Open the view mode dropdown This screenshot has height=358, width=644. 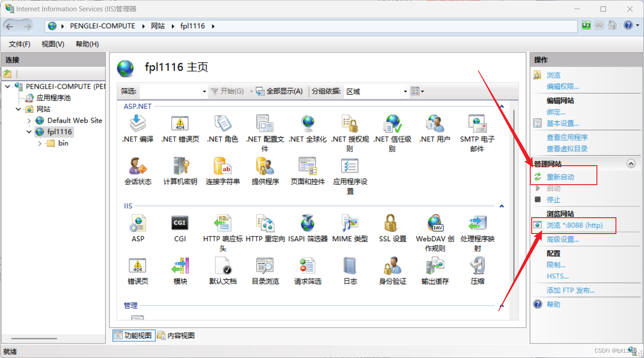[x=417, y=91]
